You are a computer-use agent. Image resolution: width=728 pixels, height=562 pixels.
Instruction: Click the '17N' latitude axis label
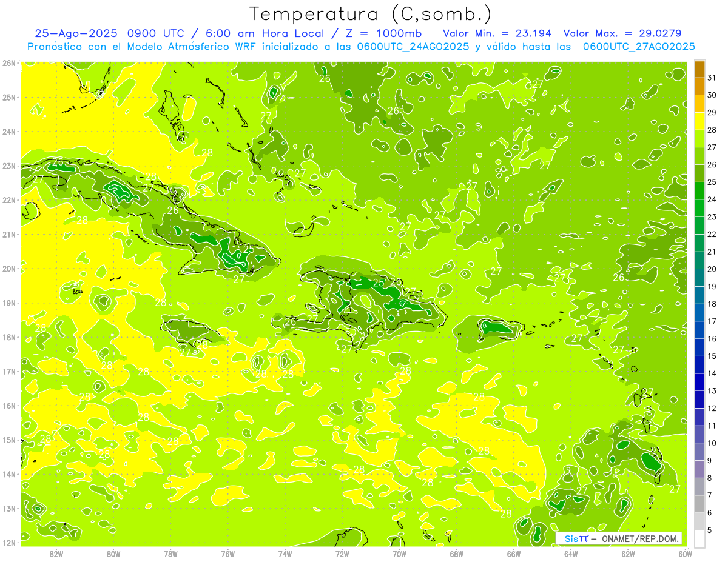[x=9, y=372]
